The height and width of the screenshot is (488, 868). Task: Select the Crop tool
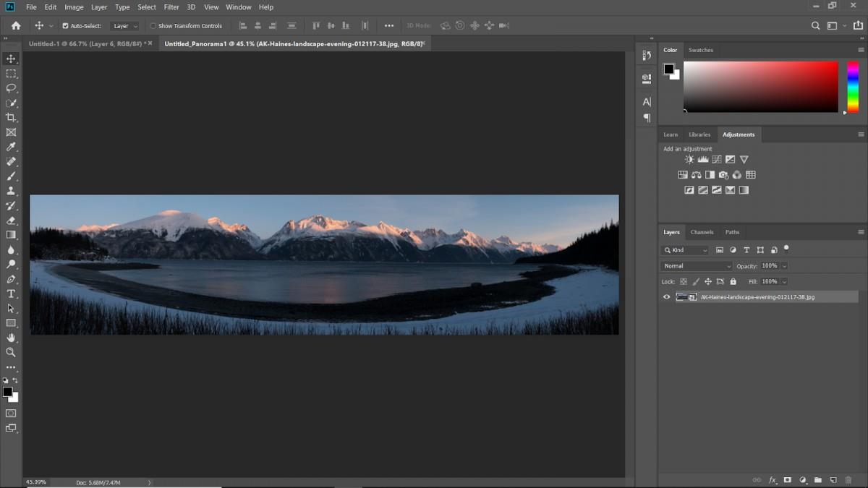point(11,117)
